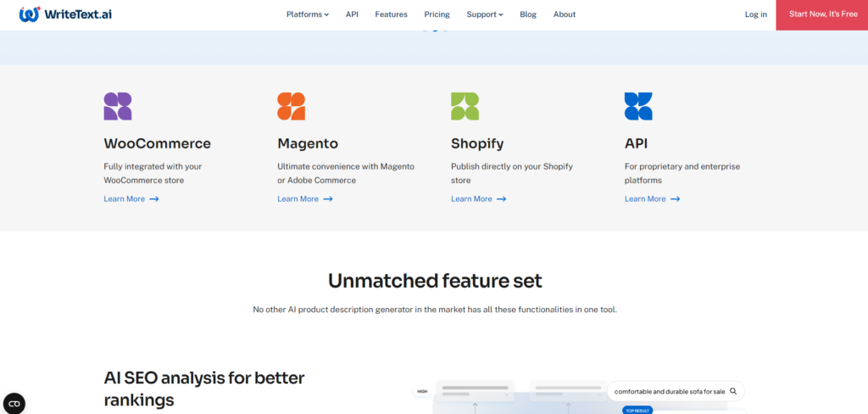This screenshot has height=414, width=868.
Task: Click the orange Magento icon
Action: coord(292,106)
